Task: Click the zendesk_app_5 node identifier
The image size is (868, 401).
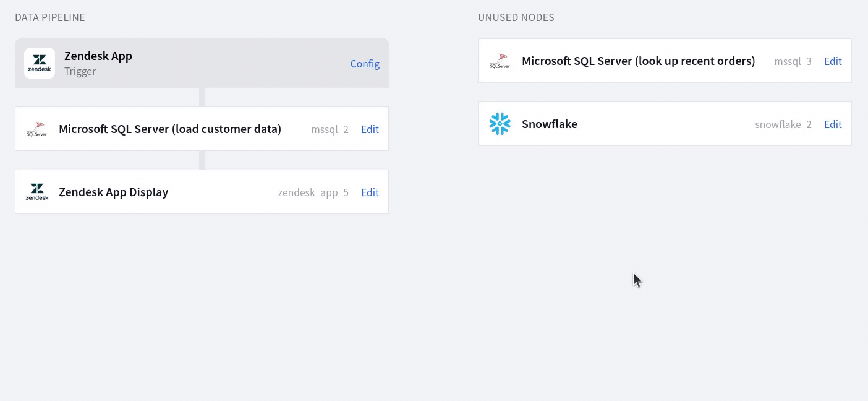Action: [313, 192]
